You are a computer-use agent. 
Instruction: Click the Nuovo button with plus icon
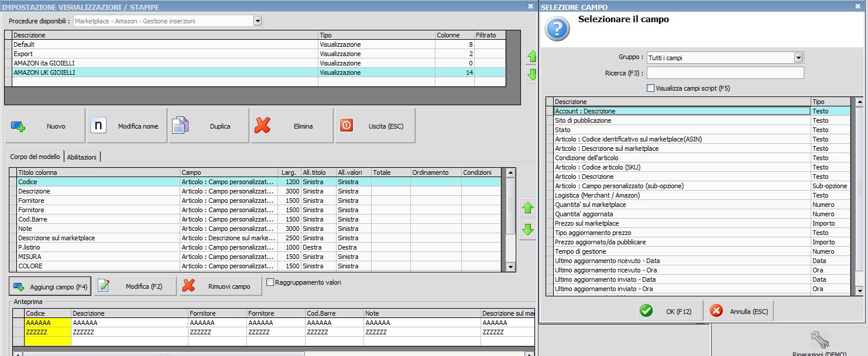point(45,126)
